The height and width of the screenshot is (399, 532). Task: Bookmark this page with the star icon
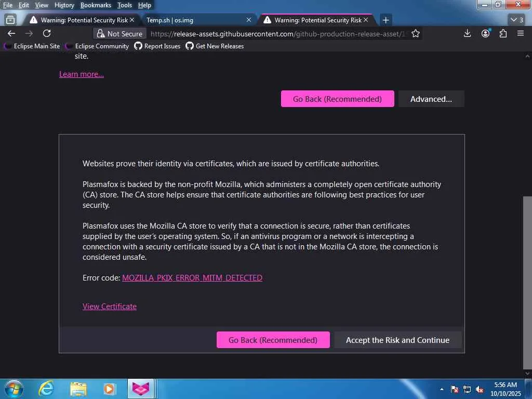point(416,34)
